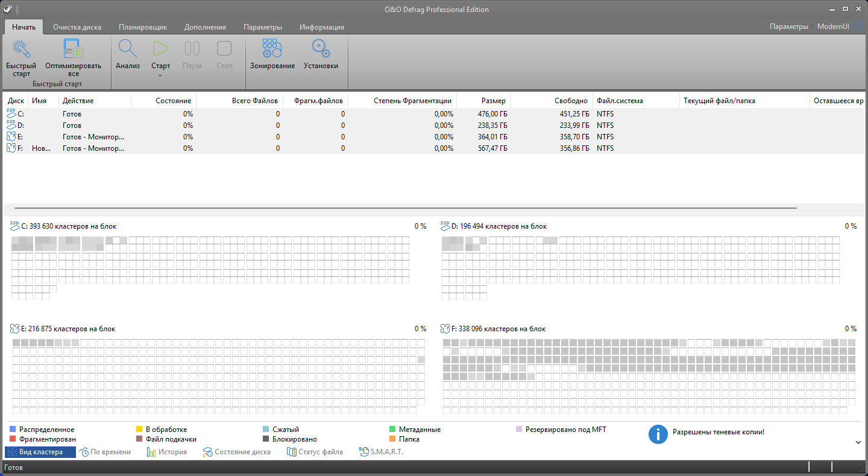Click Оптимизировать все icon
The height and width of the screenshot is (476, 868).
(73, 49)
